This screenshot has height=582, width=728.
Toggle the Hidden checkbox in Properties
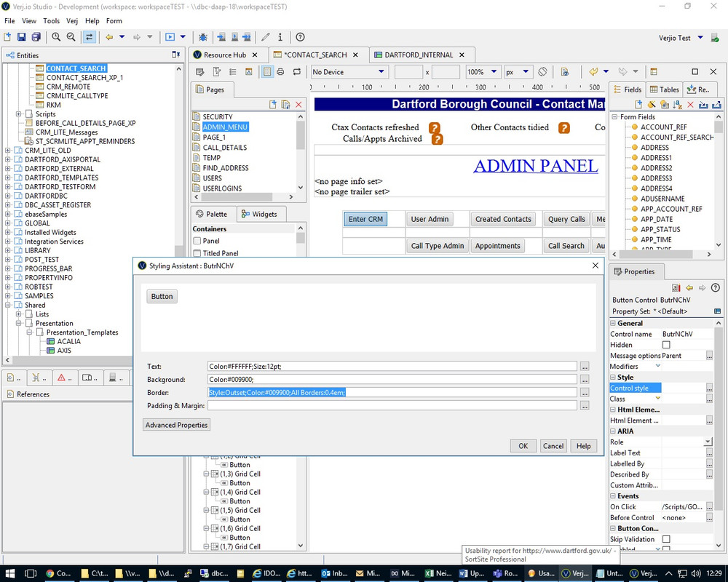pos(666,345)
